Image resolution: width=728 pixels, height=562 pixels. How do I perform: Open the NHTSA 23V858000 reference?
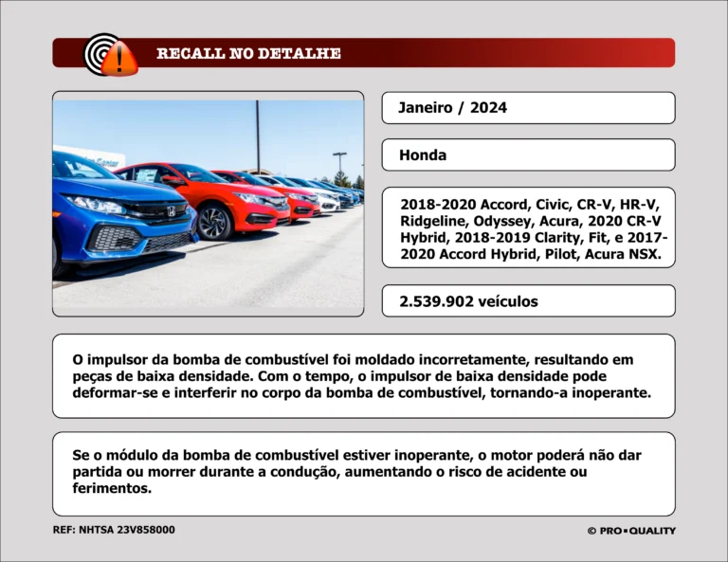(x=114, y=531)
